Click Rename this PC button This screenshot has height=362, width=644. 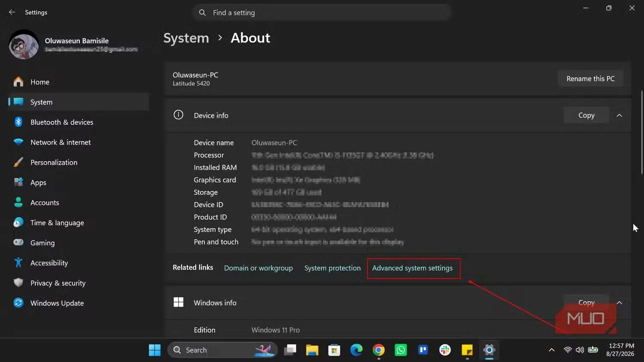point(590,79)
